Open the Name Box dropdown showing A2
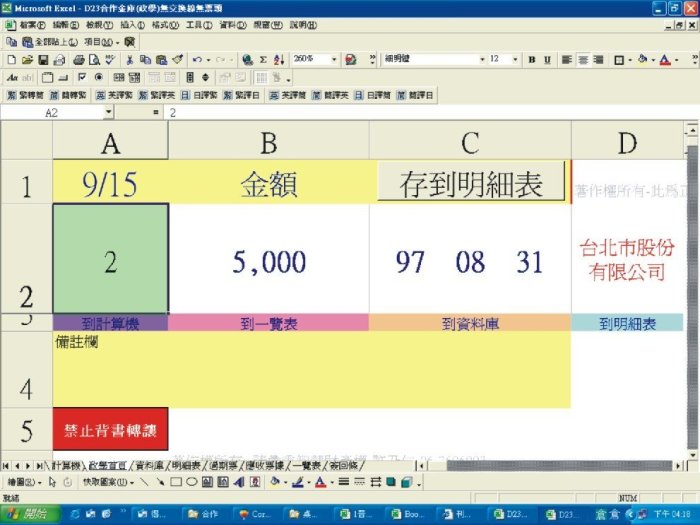700x525 pixels. 107,113
